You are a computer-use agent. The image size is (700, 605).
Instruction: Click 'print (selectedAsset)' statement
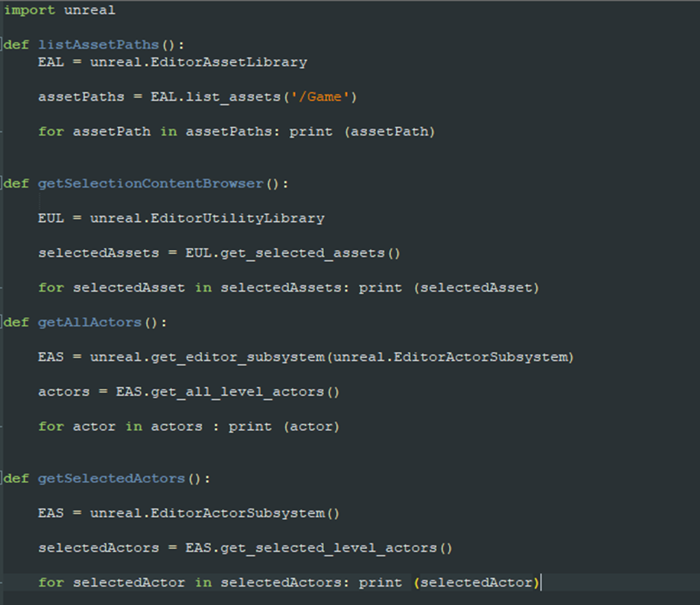449,288
